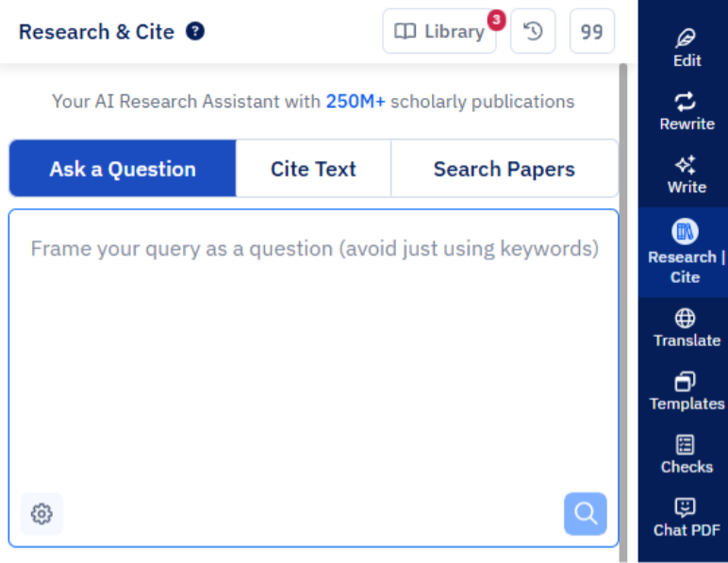Launch Chat PDF from the sidebar
The width and height of the screenshot is (728, 563).
coord(687,517)
